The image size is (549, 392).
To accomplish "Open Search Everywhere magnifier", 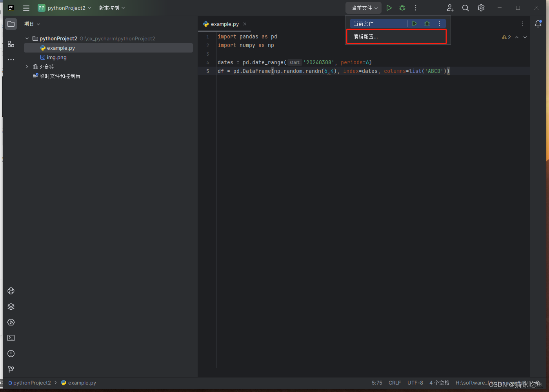I will point(465,8).
